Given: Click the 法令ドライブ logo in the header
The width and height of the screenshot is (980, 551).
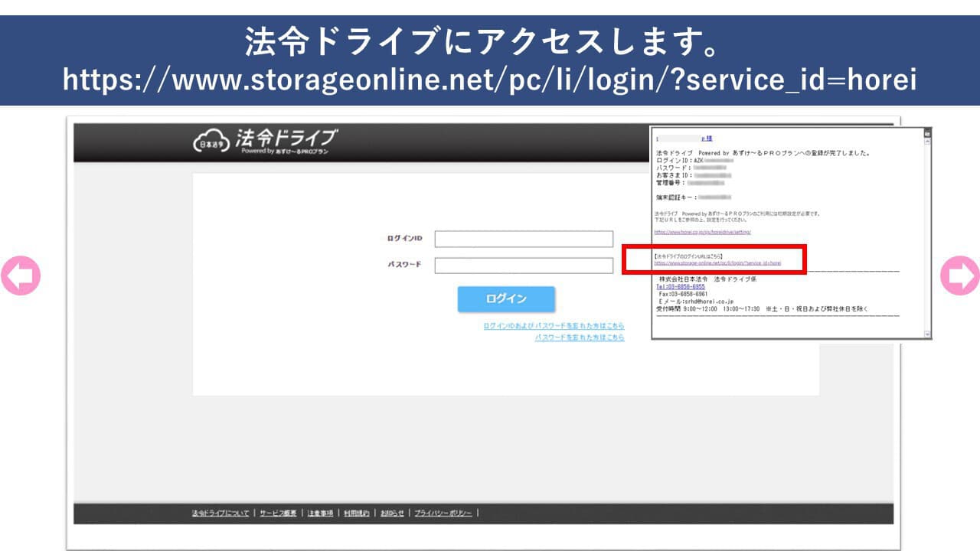Looking at the screenshot, I should (265, 142).
